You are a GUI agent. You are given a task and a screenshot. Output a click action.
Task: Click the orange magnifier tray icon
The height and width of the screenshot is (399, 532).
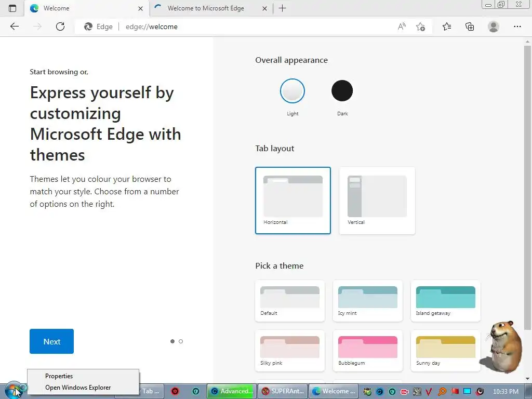point(442,392)
